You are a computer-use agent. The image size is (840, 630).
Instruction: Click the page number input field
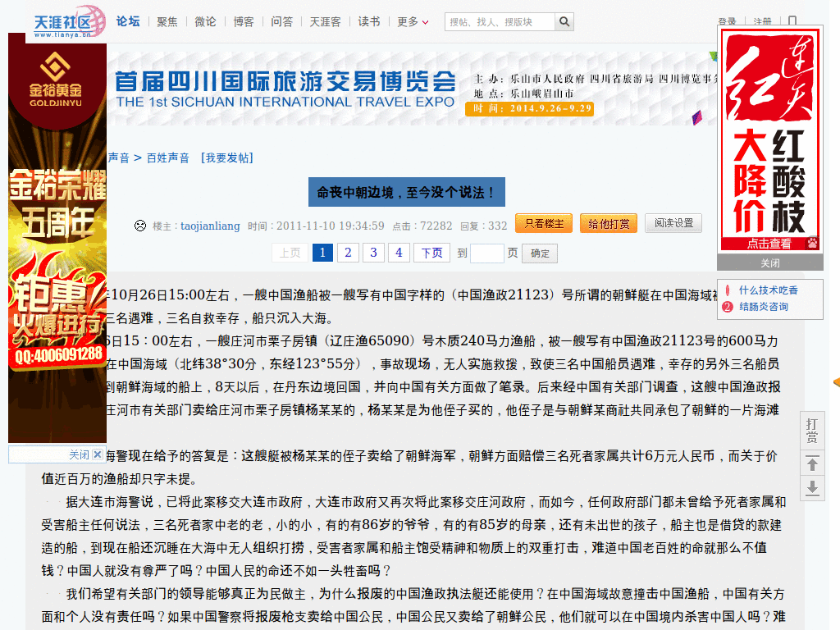(x=487, y=253)
